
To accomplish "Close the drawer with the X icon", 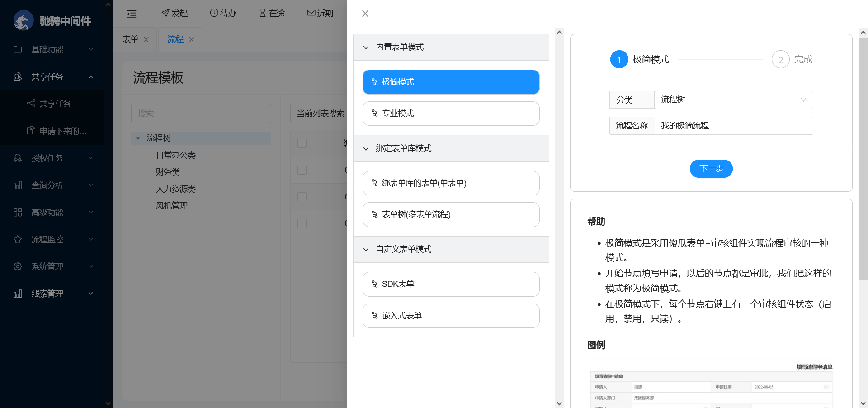I will [365, 14].
